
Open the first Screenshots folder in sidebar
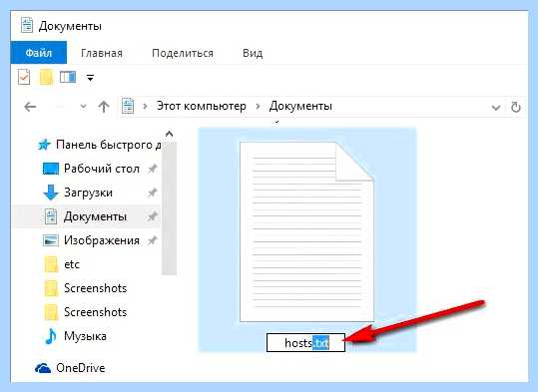pos(96,288)
